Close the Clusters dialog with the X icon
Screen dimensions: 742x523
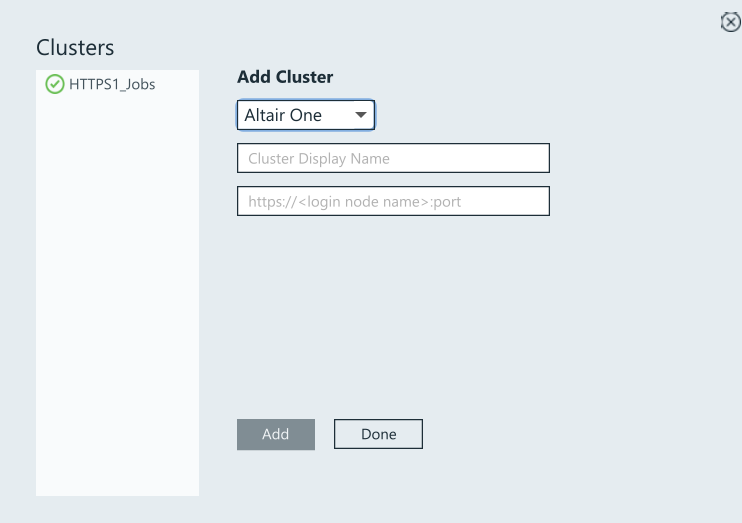click(730, 22)
